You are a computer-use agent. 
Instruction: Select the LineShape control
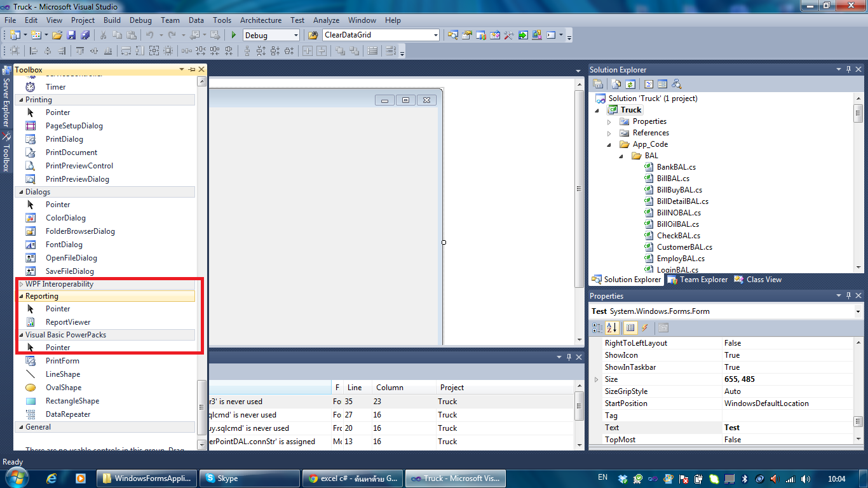click(x=63, y=374)
